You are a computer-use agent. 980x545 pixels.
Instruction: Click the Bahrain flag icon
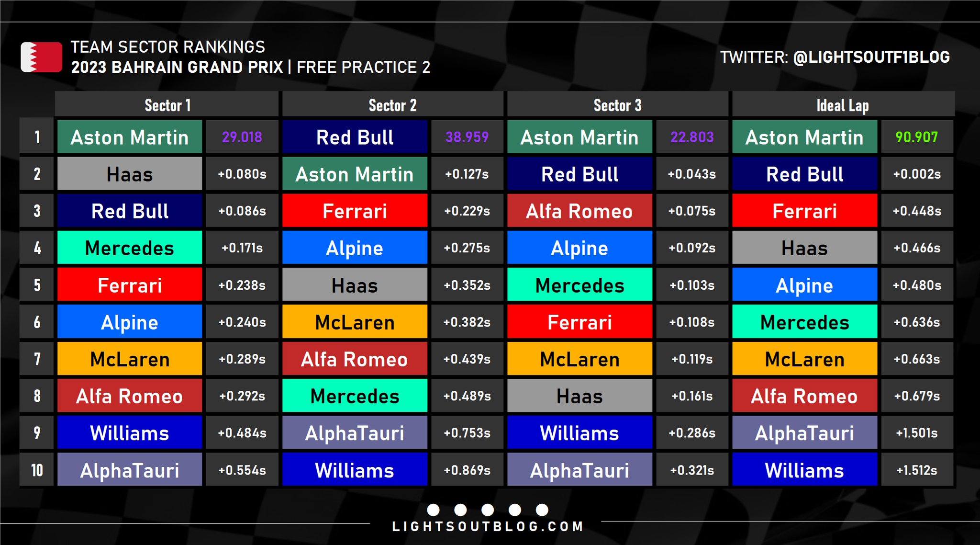(41, 57)
